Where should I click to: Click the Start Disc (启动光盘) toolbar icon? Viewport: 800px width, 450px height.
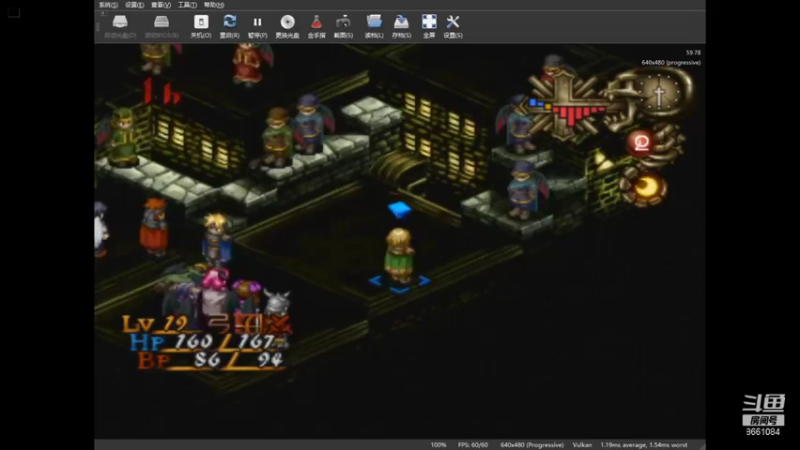coord(120,27)
